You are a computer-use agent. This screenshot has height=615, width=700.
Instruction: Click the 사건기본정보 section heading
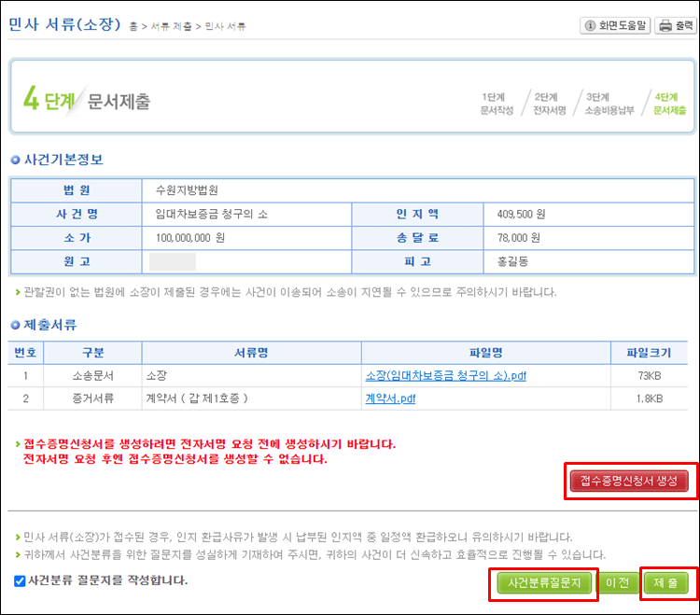pos(63,160)
